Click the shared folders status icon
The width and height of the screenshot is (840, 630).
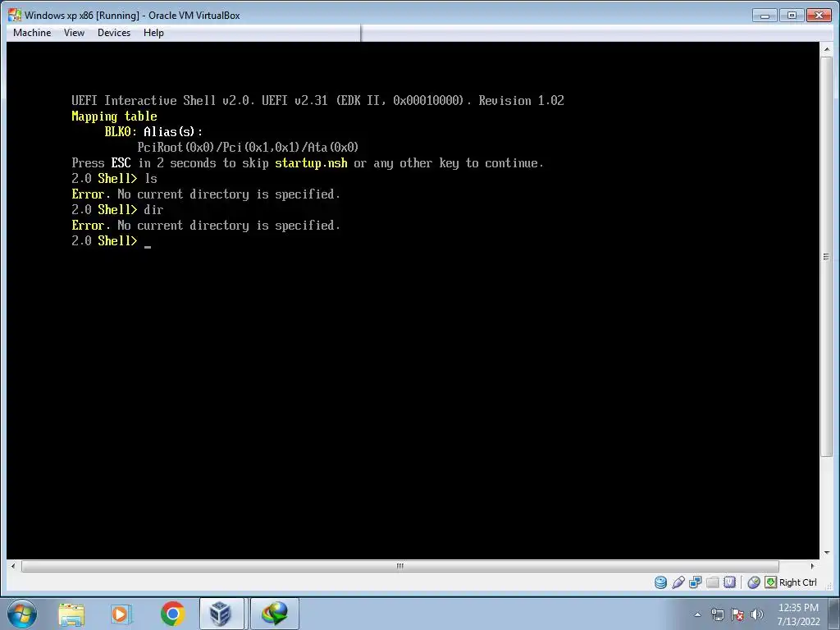click(713, 582)
